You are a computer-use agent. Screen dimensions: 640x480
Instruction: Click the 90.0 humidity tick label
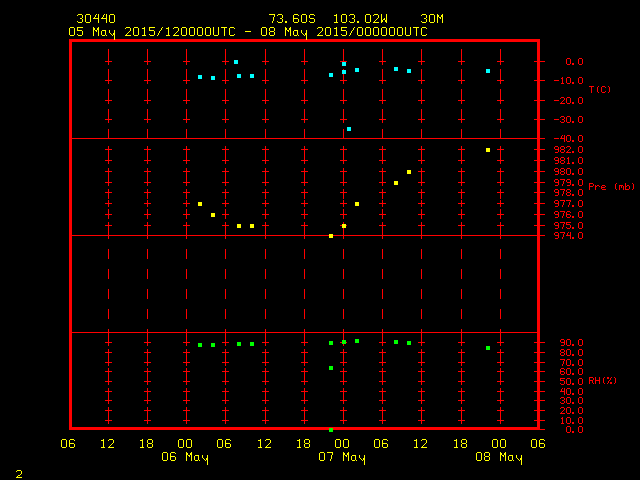564,343
